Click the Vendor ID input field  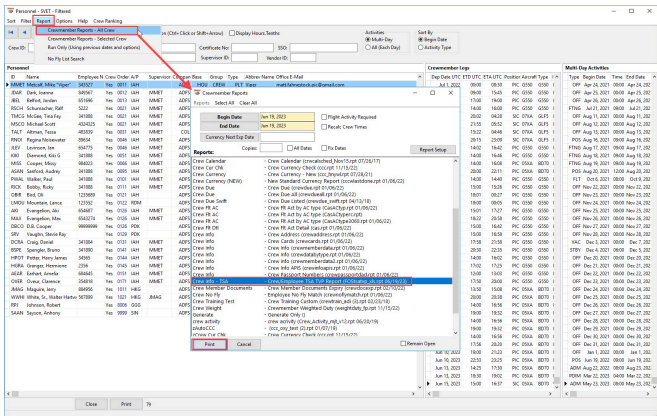point(303,57)
